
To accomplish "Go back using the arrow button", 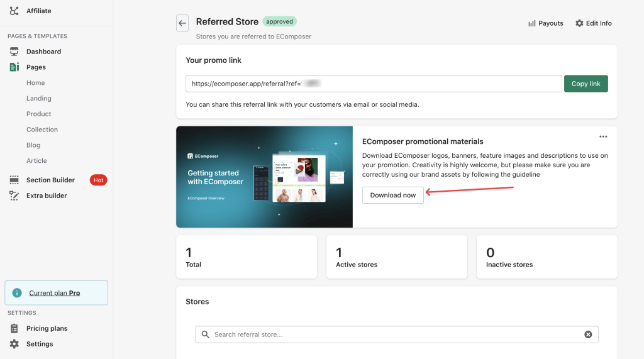I will [x=182, y=23].
